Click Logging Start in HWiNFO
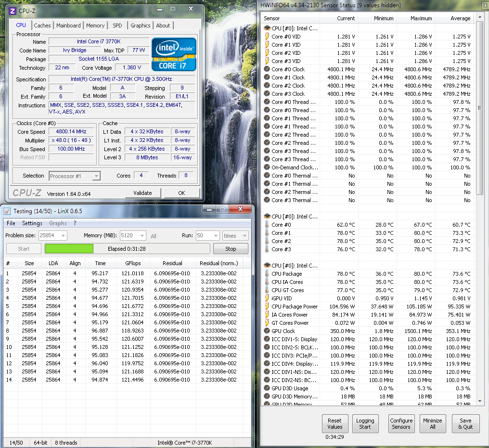Viewport: 489px width, 448px height. (365, 423)
